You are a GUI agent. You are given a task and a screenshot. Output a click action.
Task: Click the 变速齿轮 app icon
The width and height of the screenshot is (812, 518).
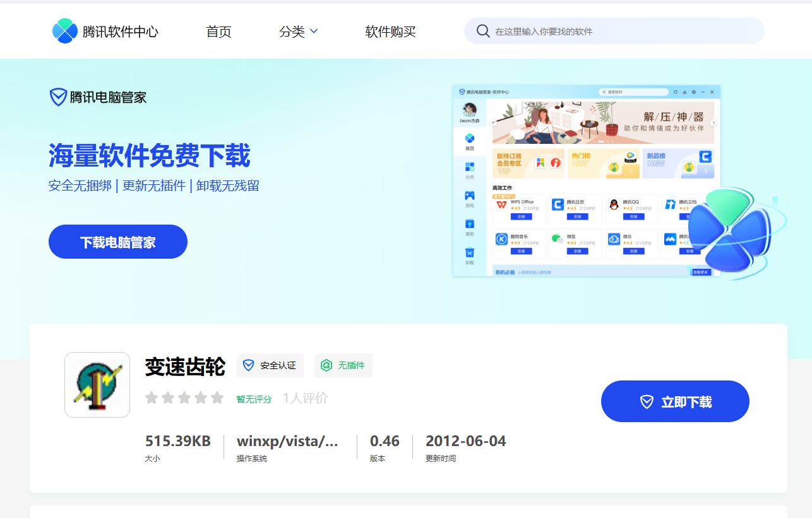[97, 385]
